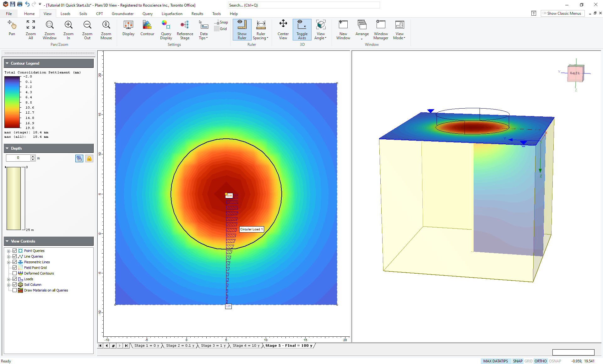Click Show Classic Menus button
The width and height of the screenshot is (603, 364).
coord(562,13)
